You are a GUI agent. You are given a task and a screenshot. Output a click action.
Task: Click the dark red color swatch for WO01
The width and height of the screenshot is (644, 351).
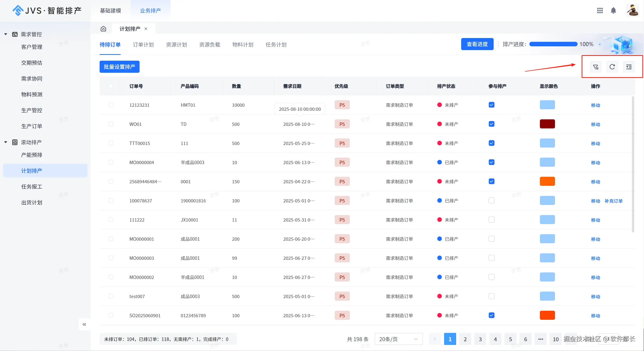[547, 124]
